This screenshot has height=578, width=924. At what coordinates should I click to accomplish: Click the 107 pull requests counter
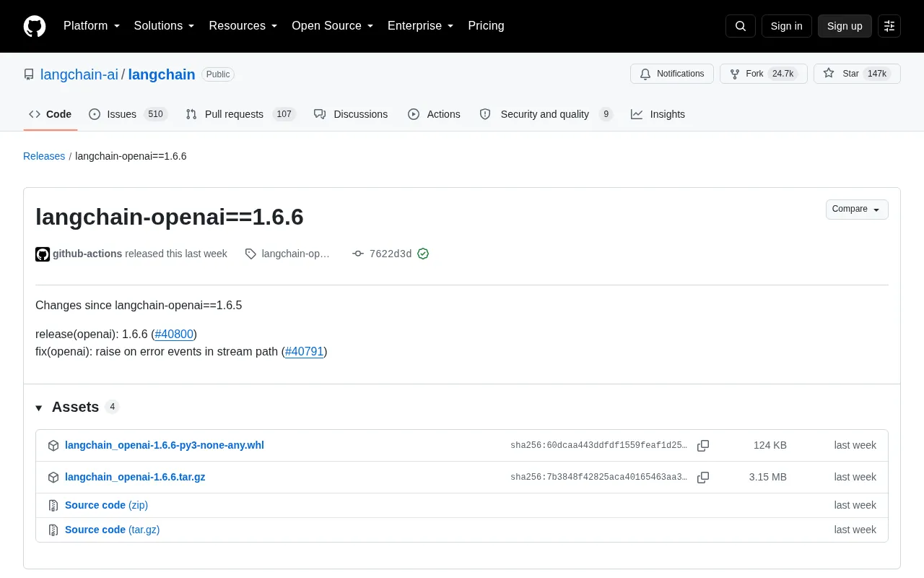(284, 114)
